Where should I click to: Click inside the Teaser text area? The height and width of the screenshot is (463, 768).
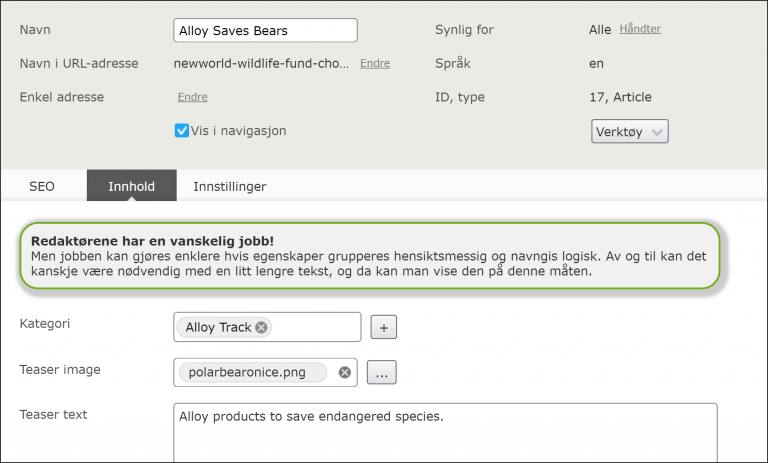pos(445,432)
